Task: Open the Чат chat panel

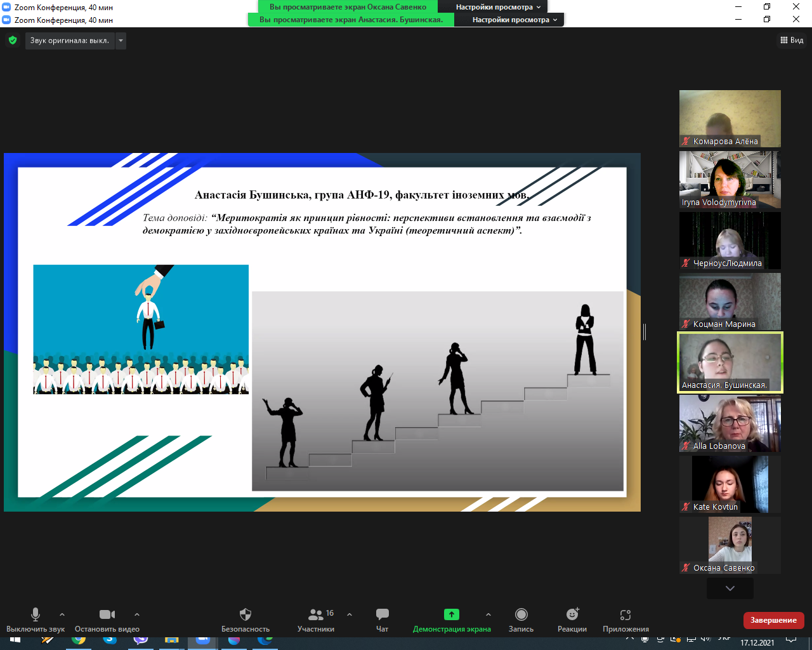Action: [382, 614]
